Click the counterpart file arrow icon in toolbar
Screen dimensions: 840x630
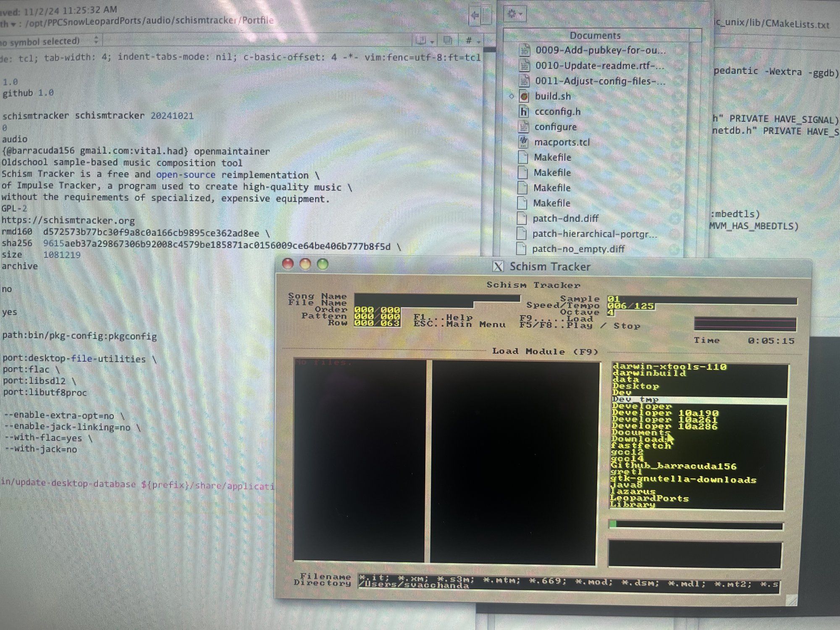pyautogui.click(x=475, y=16)
